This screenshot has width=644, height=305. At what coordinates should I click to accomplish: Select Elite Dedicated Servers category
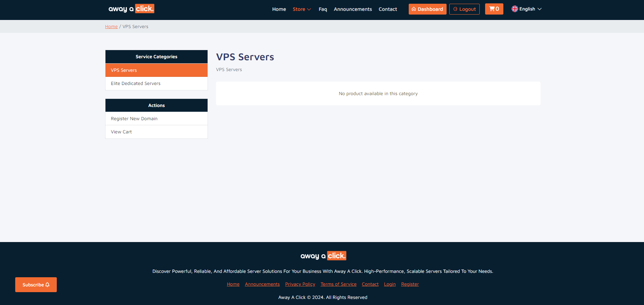tap(156, 83)
